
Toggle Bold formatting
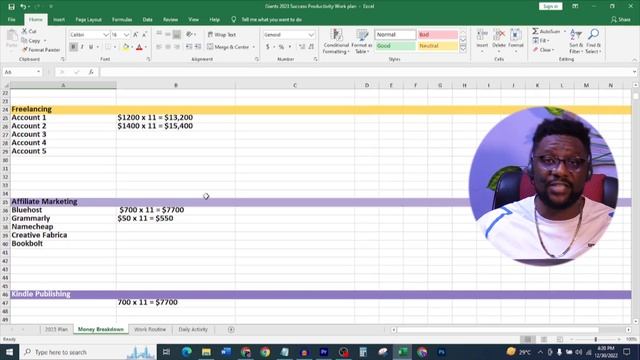(73, 47)
